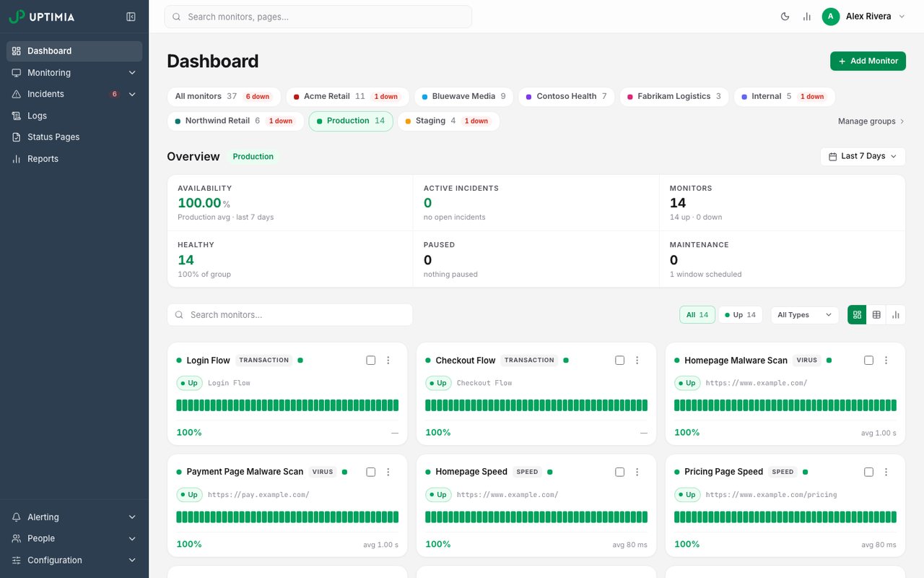This screenshot has height=578, width=924.
Task: Open the Manage groups link
Action: (871, 121)
